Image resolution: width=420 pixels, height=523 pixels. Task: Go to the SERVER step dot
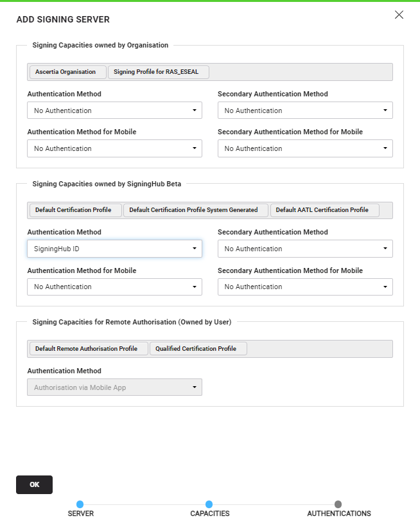pyautogui.click(x=80, y=505)
